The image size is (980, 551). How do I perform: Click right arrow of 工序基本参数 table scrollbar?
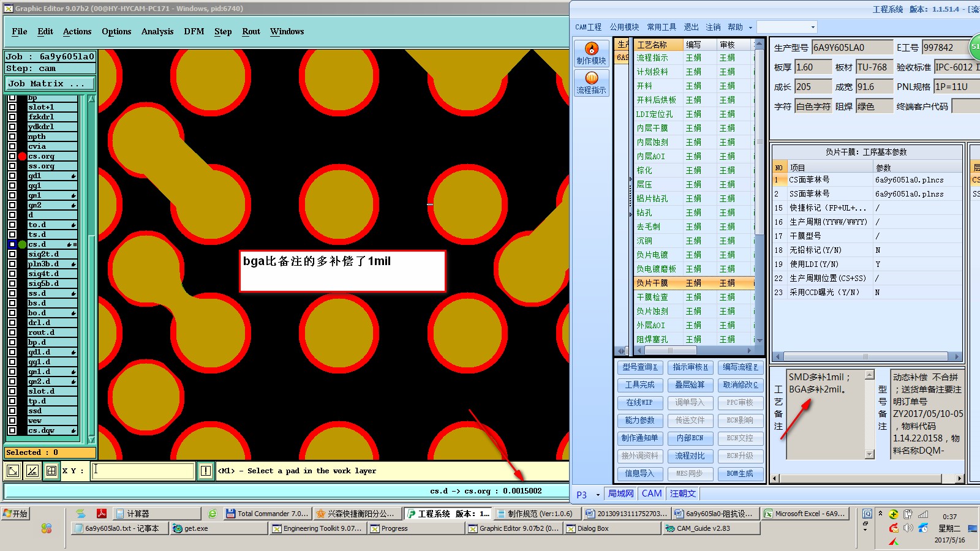click(957, 356)
